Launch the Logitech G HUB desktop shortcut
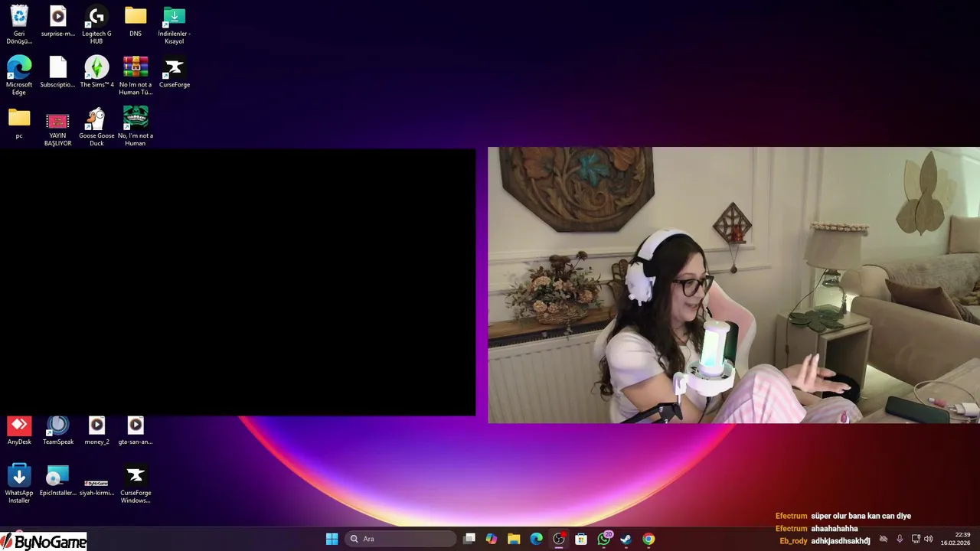 (x=96, y=24)
